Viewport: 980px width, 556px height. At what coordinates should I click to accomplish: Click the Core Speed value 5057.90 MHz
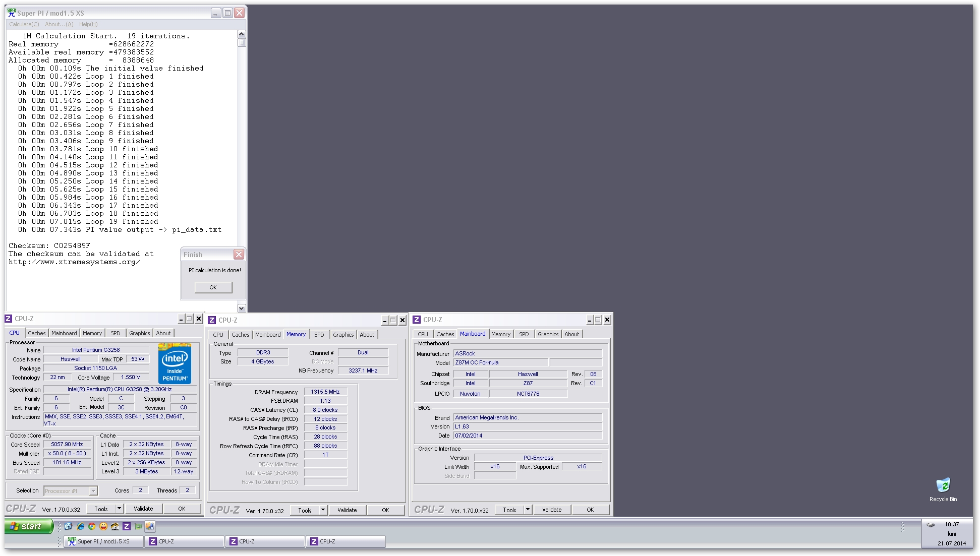pos(67,445)
